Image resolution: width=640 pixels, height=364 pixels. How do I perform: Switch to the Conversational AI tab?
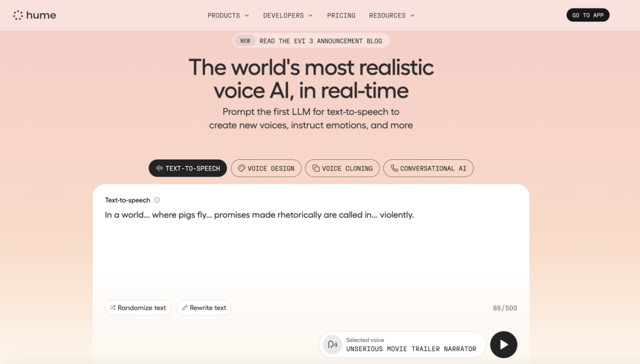428,168
